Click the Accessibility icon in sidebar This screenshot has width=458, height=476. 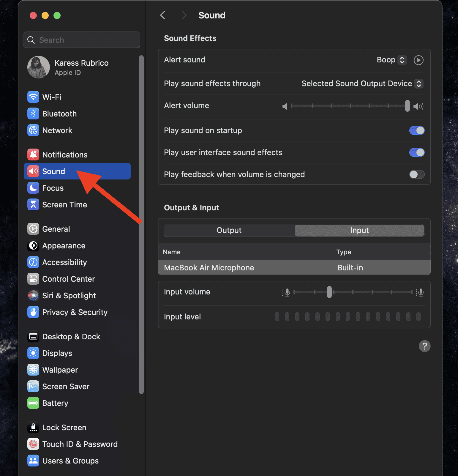(x=33, y=262)
